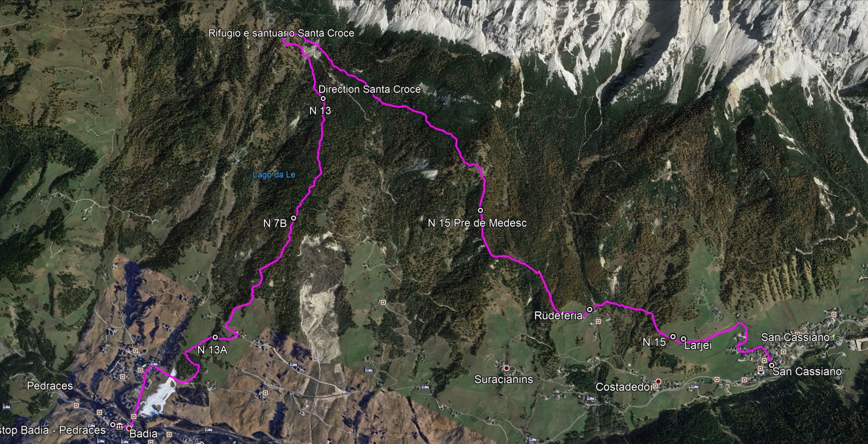868x444 pixels.
Task: Select the bus stop Badia - Pedraces marker
Action: [x=113, y=425]
